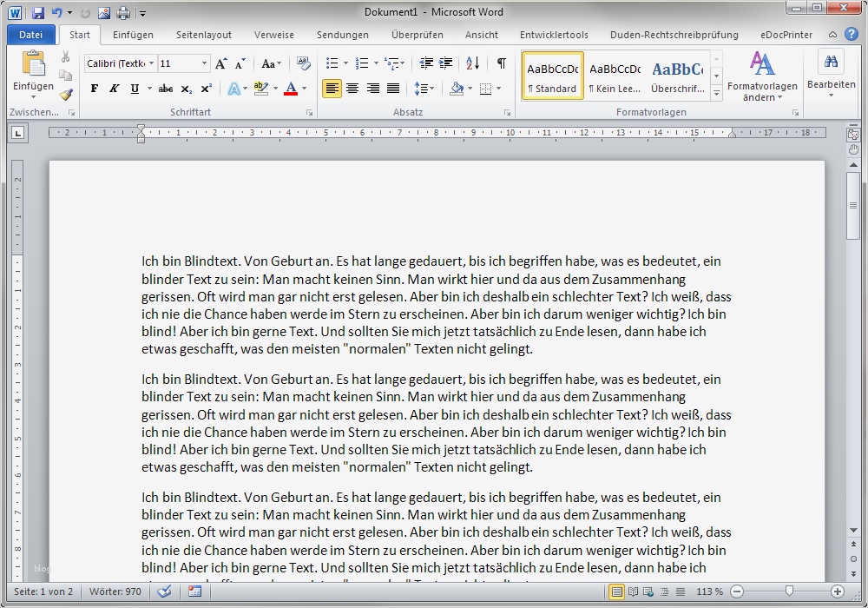
Task: Click the Wörter: 970 word count
Action: (115, 591)
